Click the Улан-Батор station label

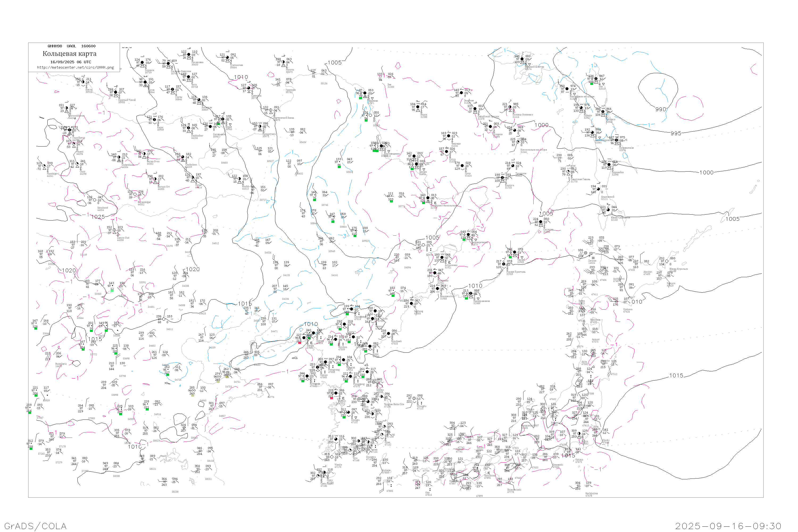78,138
